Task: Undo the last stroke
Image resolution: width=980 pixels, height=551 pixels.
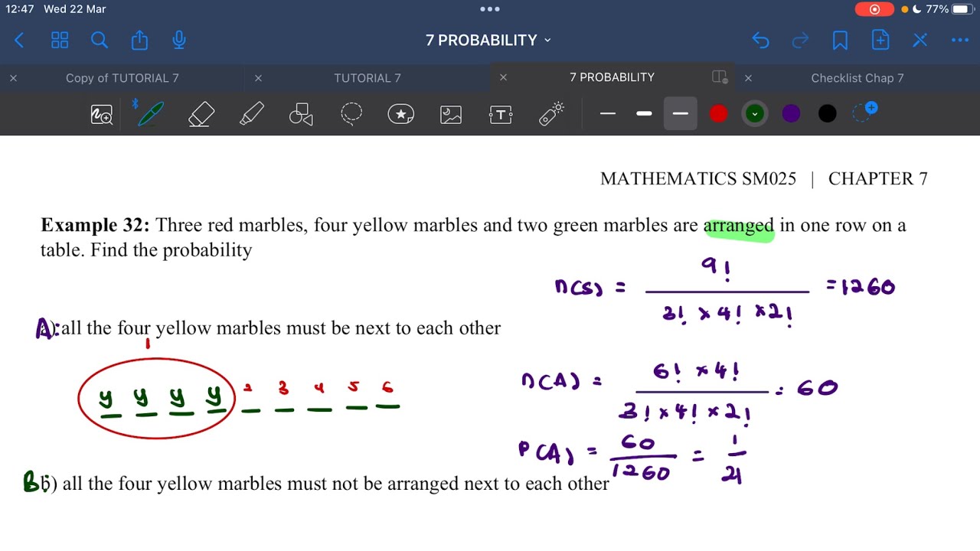Action: click(760, 41)
